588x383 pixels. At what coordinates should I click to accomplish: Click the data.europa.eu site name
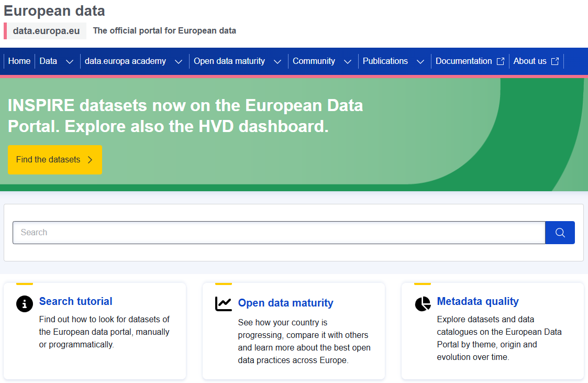pos(46,31)
